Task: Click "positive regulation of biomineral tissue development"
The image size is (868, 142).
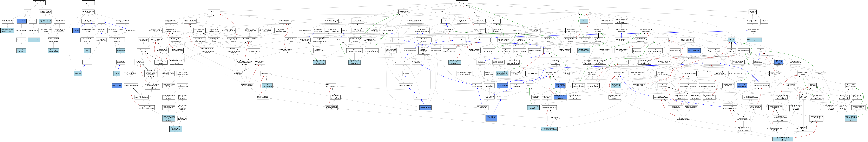Action: [319, 62]
